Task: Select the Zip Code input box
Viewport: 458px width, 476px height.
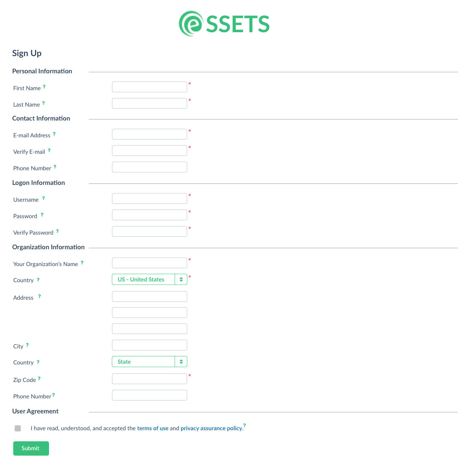Action: click(x=150, y=379)
